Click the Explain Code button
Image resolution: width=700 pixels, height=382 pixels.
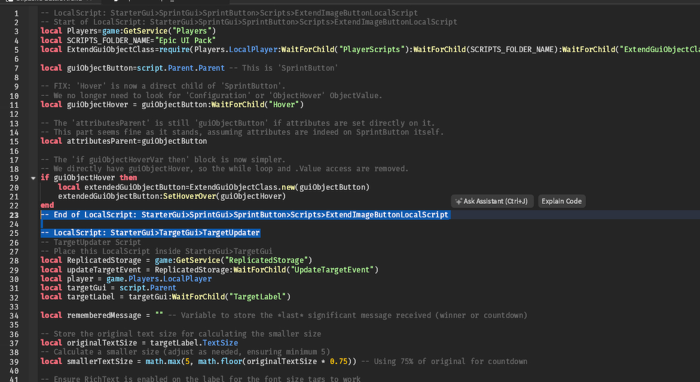point(561,201)
